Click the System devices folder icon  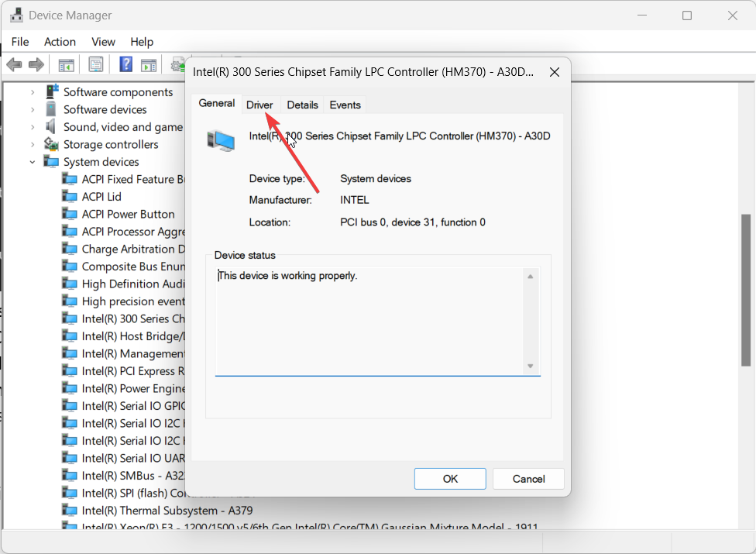[x=51, y=161]
